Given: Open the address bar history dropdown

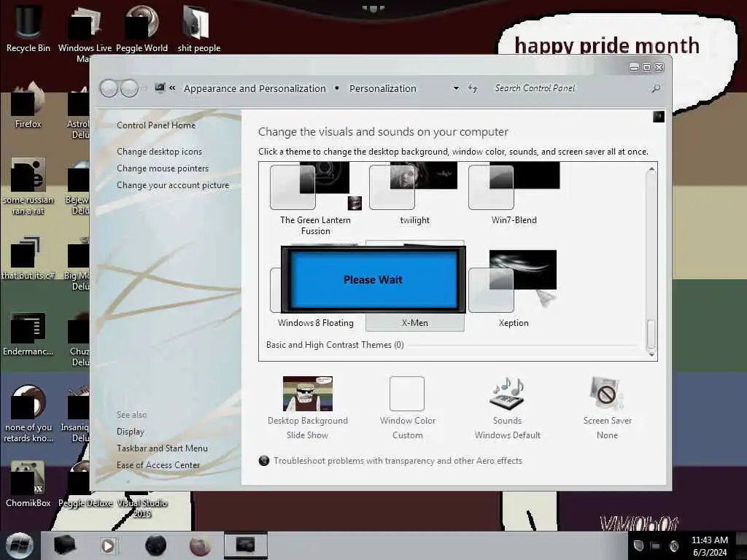Looking at the screenshot, I should 457,88.
